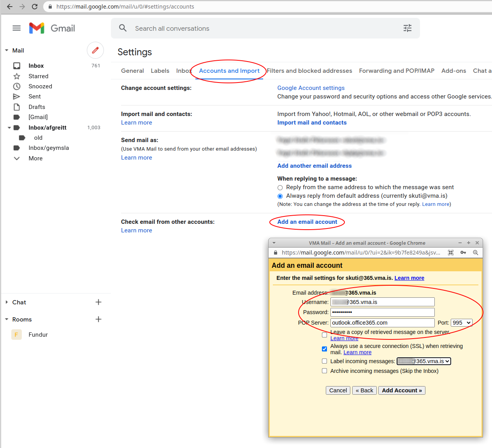Viewport: 492px width, 448px height.
Task: Click the Cancel button in popup
Action: click(338, 390)
